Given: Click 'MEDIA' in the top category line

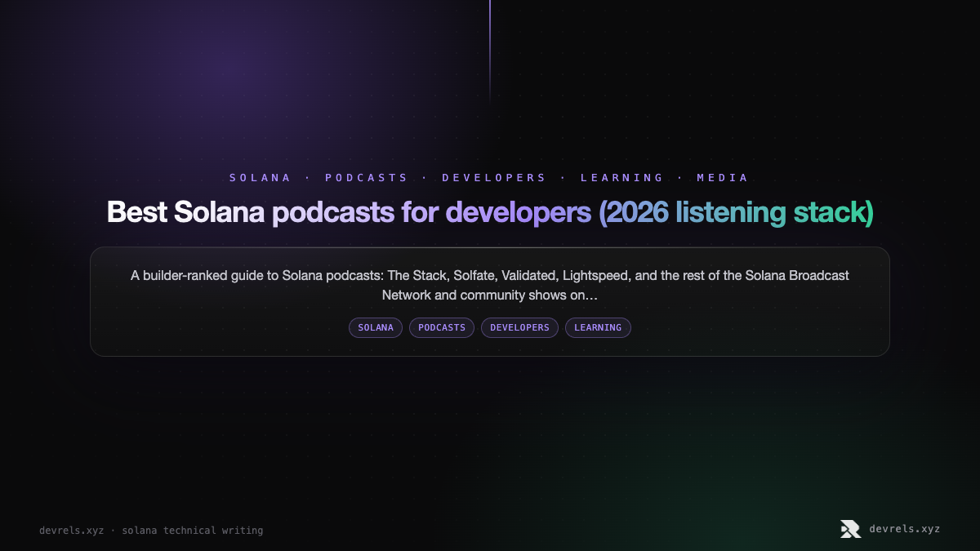Looking at the screenshot, I should (723, 177).
